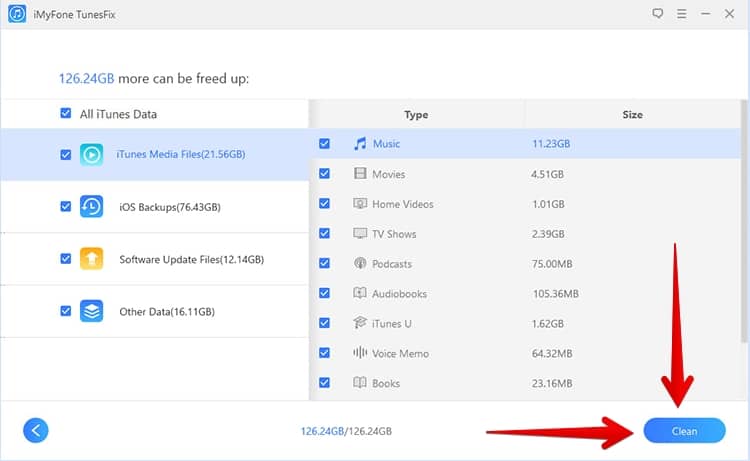
Task: Minimize the TunesFix window
Action: 706,14
